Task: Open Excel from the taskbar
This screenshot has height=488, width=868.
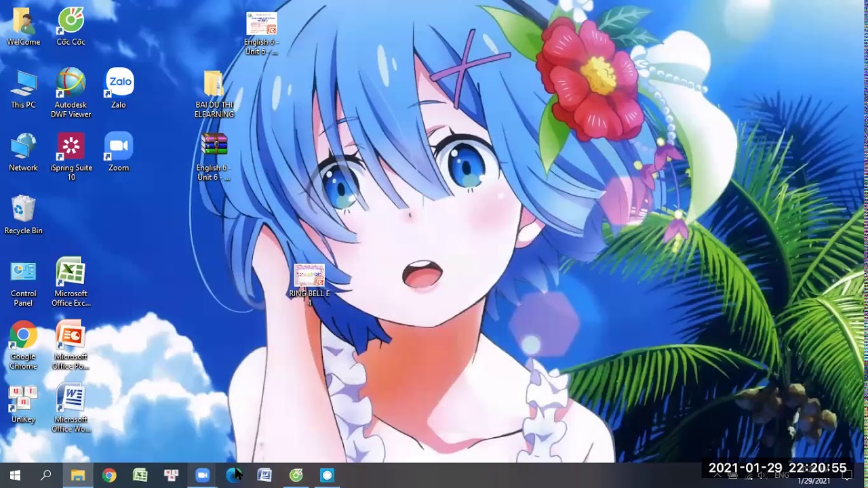Action: [x=140, y=475]
